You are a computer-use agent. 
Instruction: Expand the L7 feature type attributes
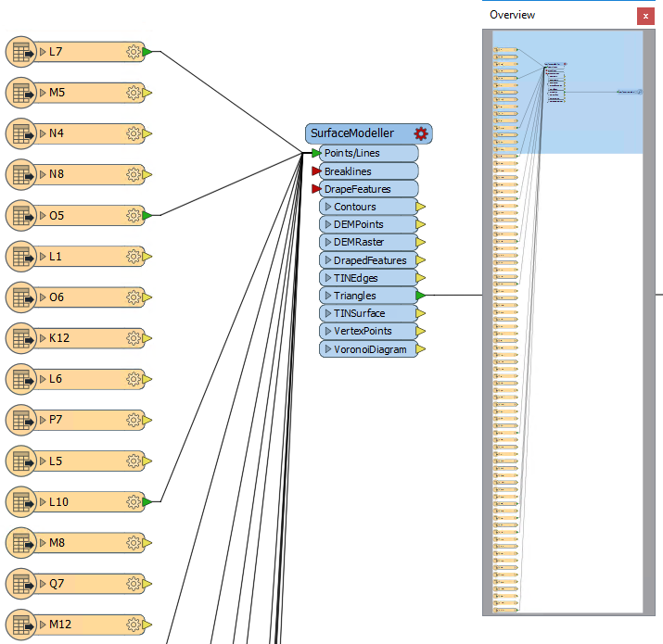coord(43,52)
